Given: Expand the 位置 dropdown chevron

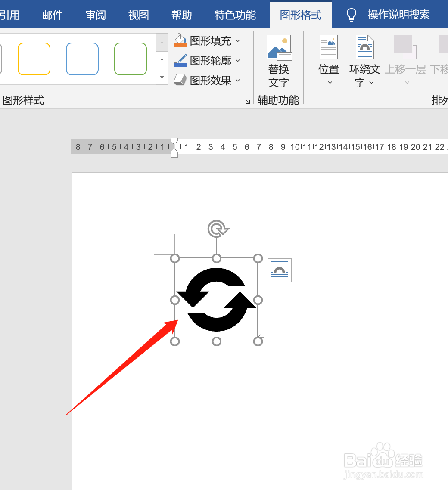Looking at the screenshot, I should coord(330,83).
